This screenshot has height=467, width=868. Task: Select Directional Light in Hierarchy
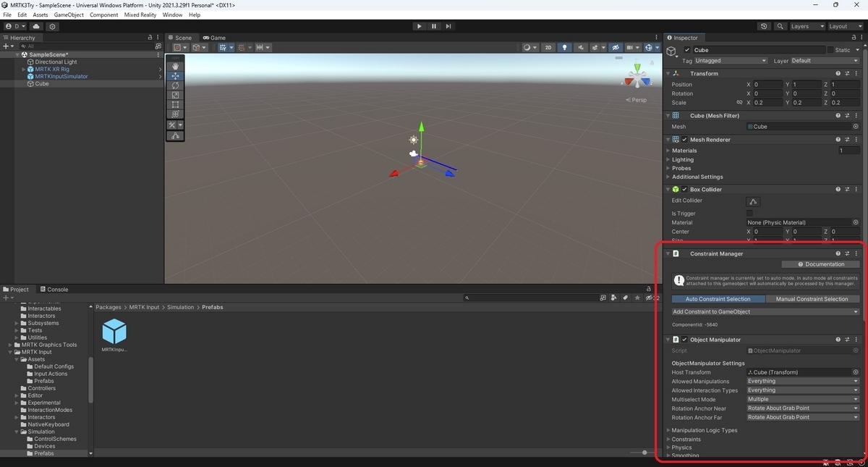(x=56, y=62)
